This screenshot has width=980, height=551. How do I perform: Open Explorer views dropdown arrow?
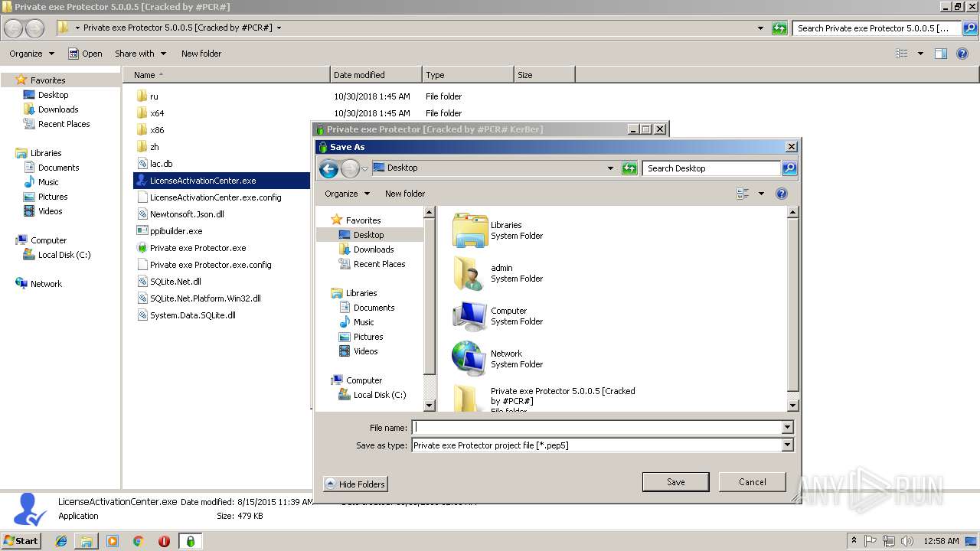(x=920, y=54)
